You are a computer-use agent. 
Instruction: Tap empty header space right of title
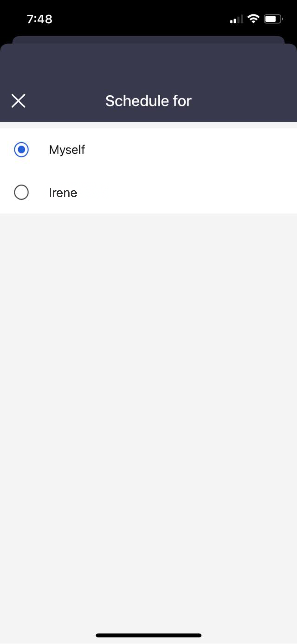pyautogui.click(x=245, y=101)
